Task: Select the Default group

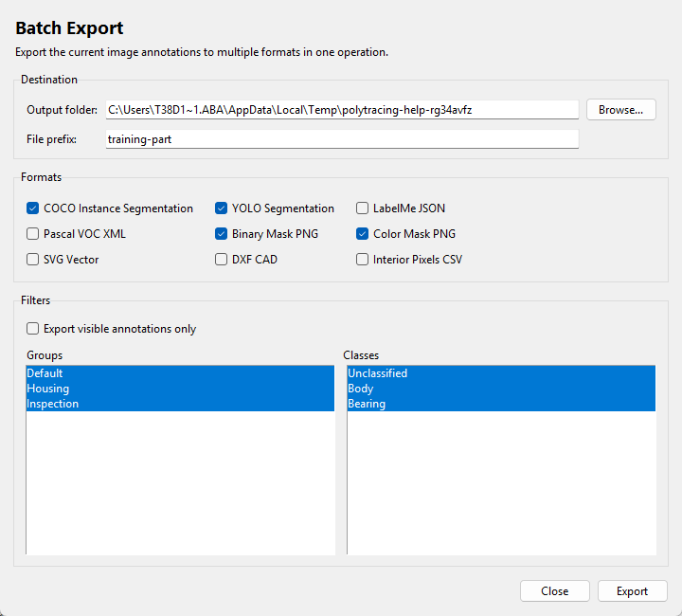Action: (180, 373)
